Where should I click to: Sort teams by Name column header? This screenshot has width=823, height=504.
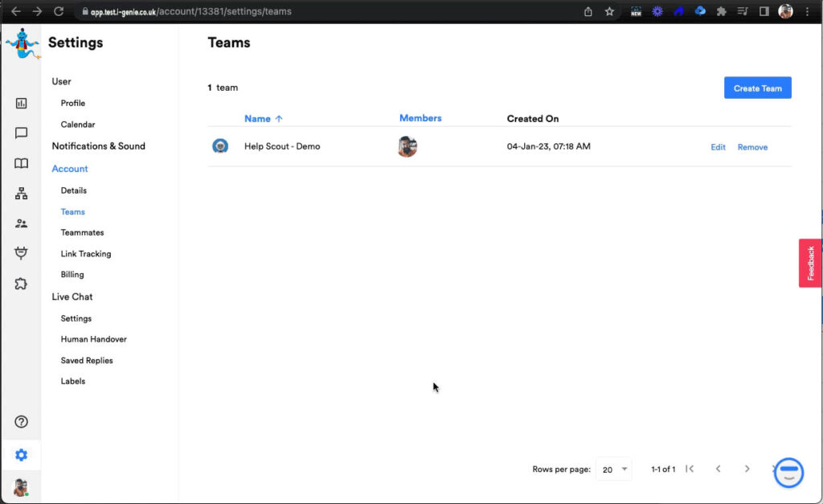point(257,119)
